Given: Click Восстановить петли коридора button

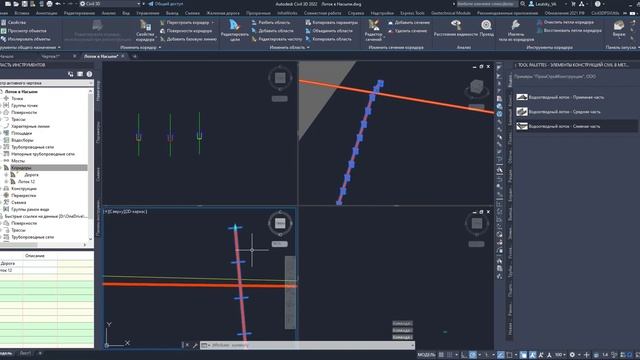Looking at the screenshot, I should (x=569, y=31).
